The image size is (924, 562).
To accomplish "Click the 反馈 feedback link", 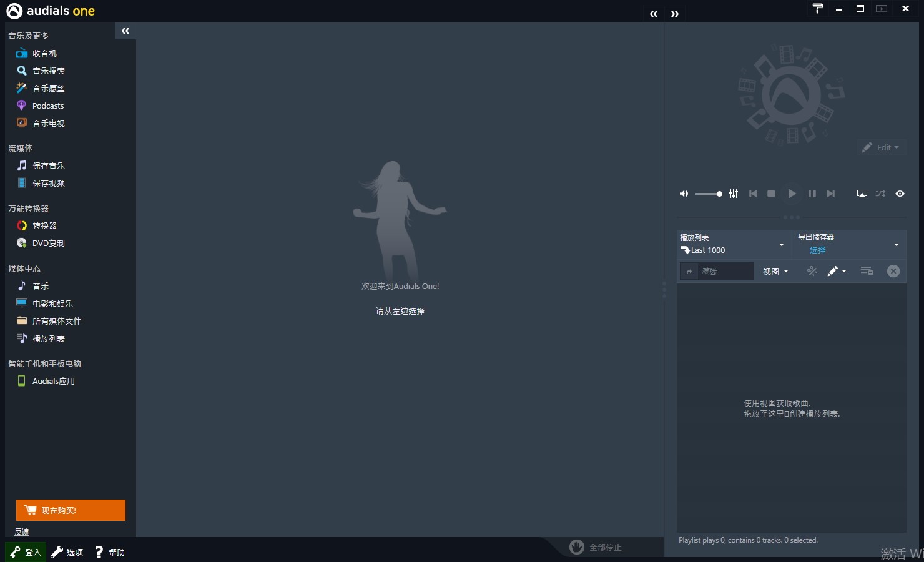I will click(22, 532).
